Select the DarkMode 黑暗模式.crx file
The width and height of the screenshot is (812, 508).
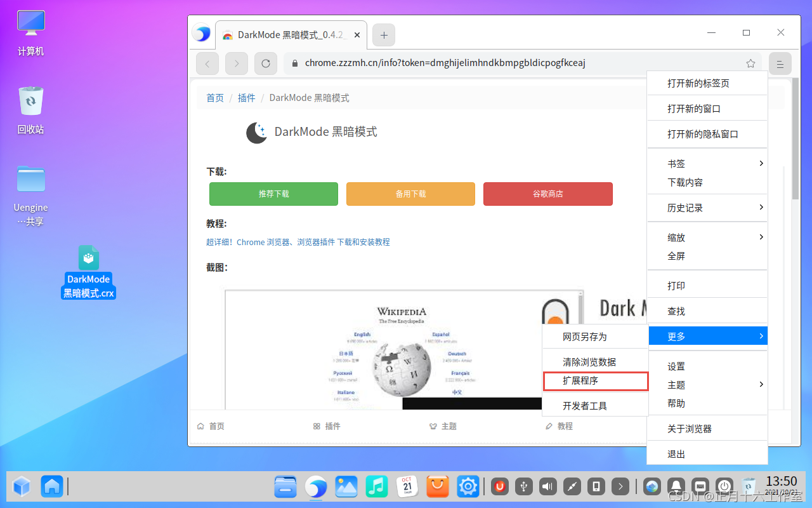[89, 272]
